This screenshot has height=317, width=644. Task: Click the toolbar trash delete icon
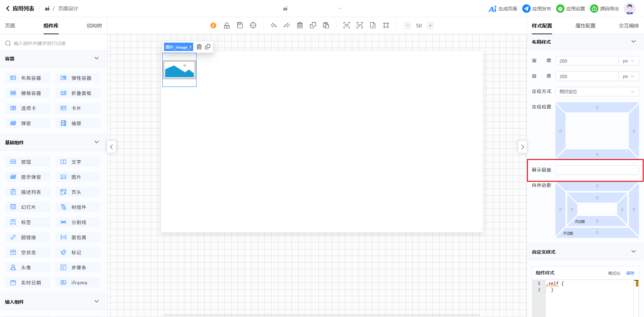tap(300, 25)
